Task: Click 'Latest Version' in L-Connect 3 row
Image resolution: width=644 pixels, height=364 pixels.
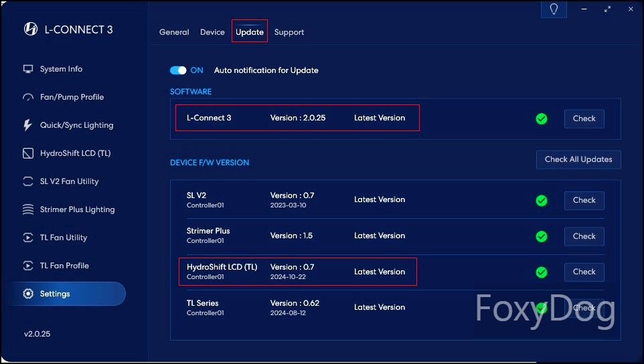Action: point(380,118)
